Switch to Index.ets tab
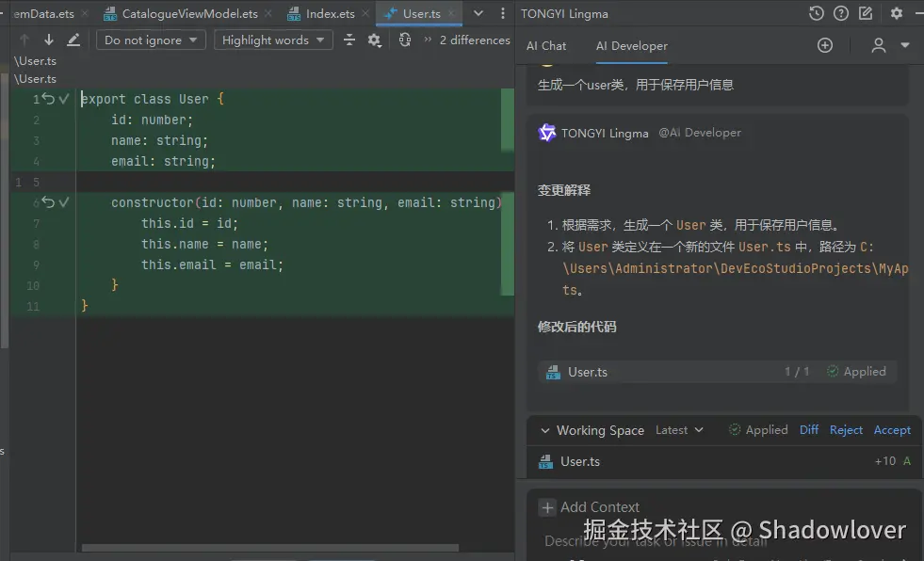924x561 pixels. (x=330, y=13)
